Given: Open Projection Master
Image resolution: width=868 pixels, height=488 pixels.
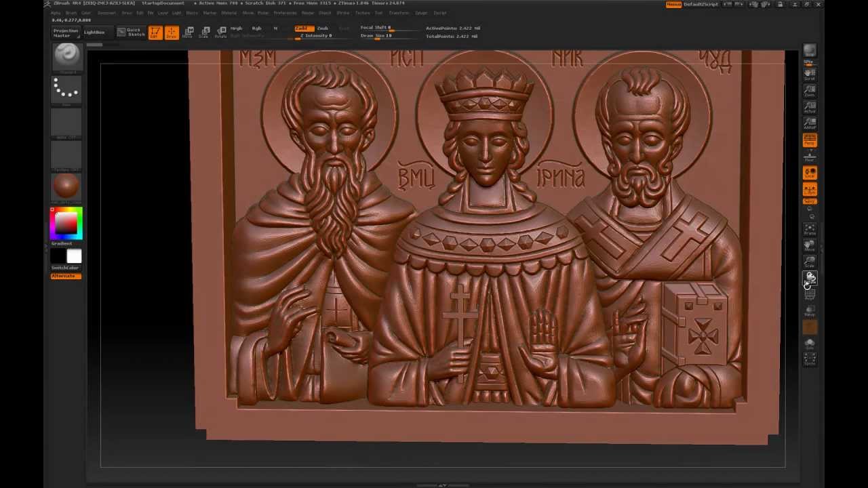Looking at the screenshot, I should pyautogui.click(x=66, y=32).
